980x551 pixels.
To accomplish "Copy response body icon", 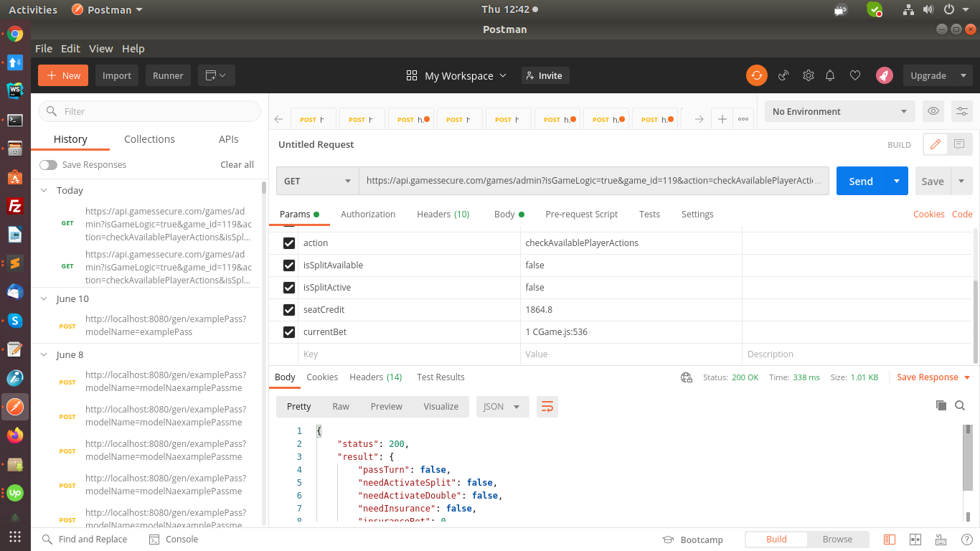I will pos(941,405).
